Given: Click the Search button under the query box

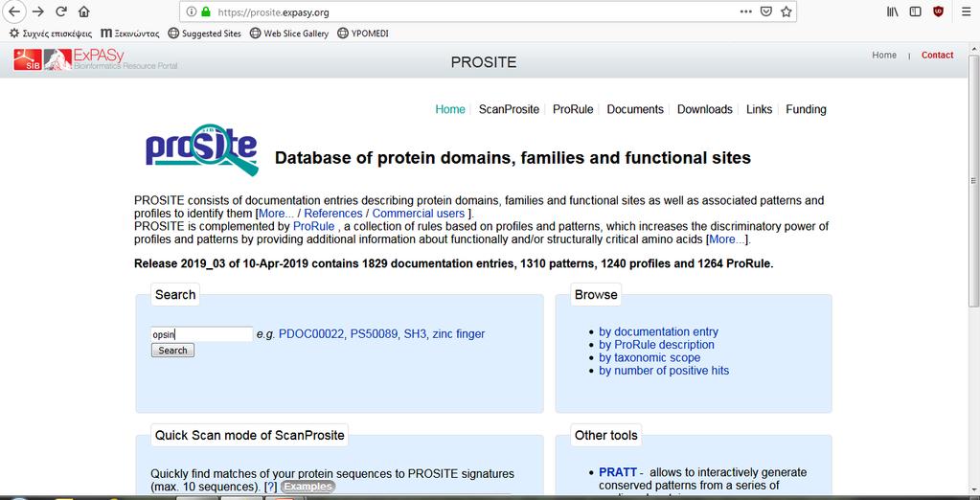Looking at the screenshot, I should 172,351.
